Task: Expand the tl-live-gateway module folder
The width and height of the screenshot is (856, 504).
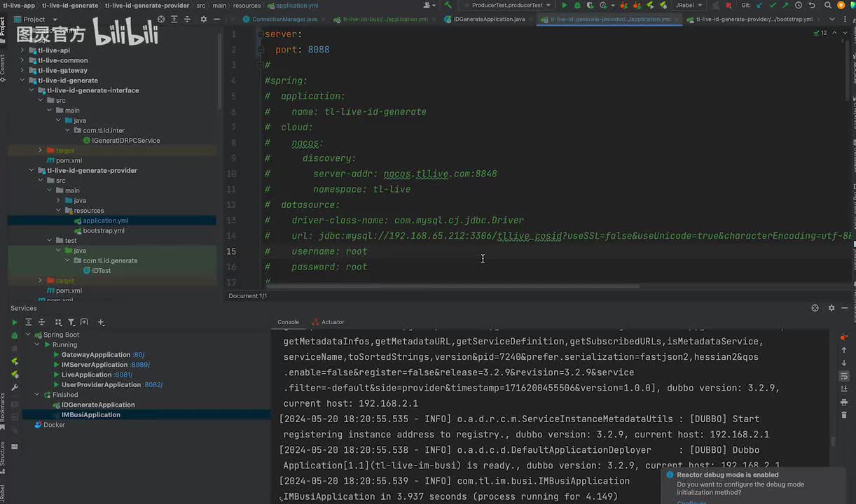Action: point(22,70)
